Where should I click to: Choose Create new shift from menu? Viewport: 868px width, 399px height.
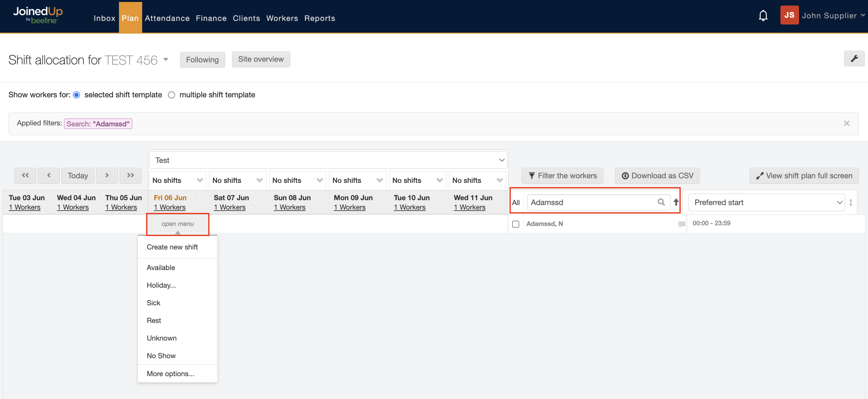click(172, 247)
